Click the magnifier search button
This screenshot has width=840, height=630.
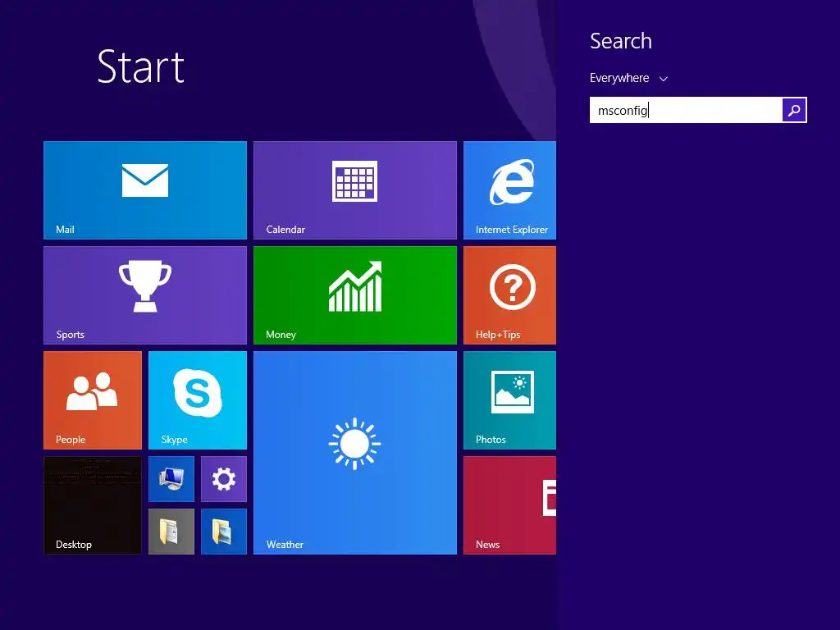(794, 110)
